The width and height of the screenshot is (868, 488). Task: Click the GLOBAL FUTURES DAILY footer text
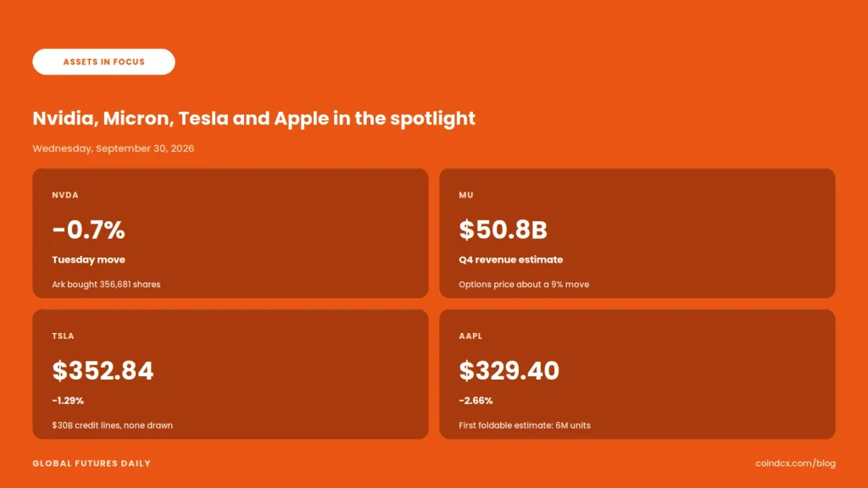click(92, 463)
